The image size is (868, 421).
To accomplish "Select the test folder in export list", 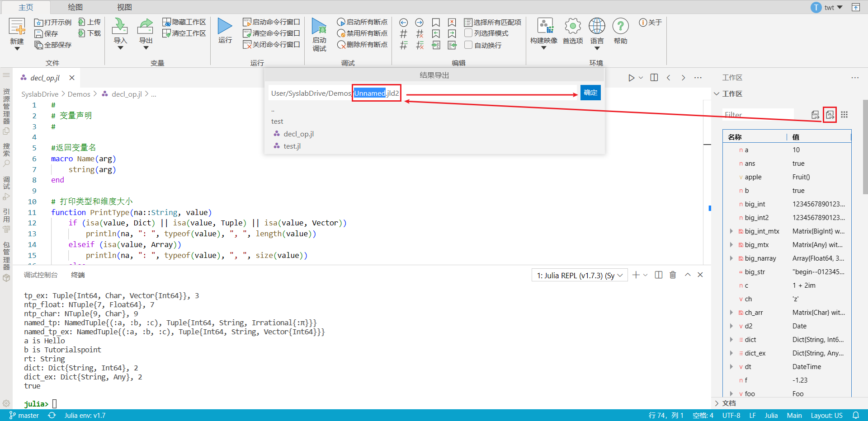I will coord(277,122).
